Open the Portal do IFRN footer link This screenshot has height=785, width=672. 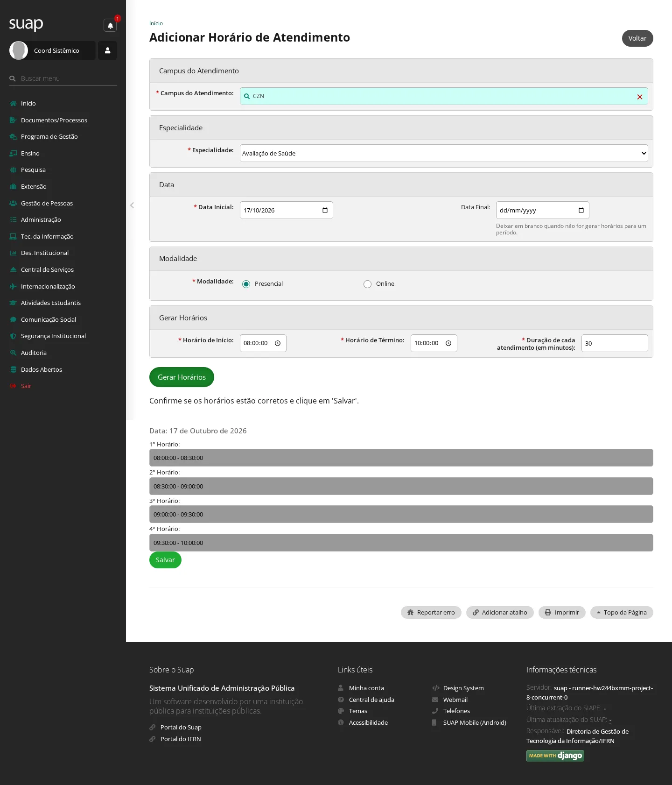pos(181,739)
